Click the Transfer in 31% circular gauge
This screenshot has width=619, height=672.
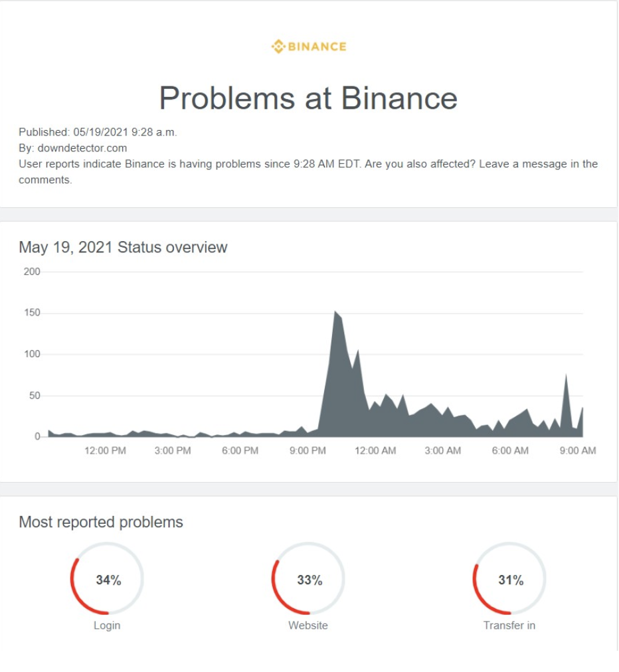click(510, 579)
